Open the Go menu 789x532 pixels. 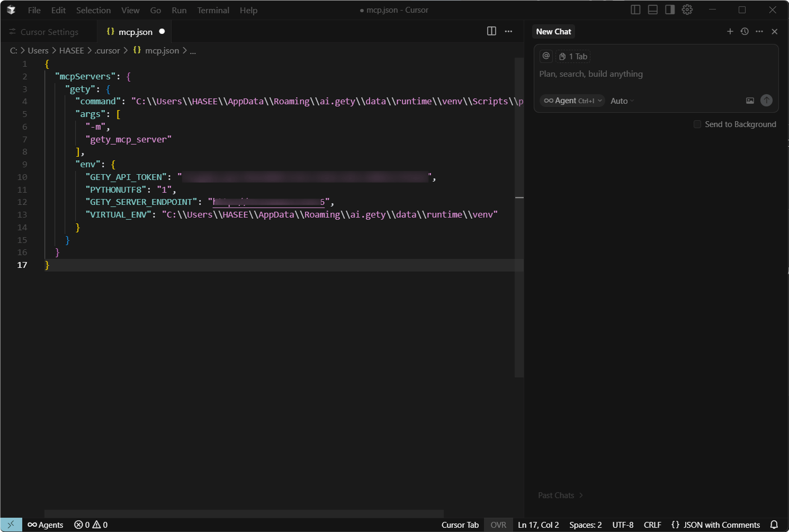point(156,10)
